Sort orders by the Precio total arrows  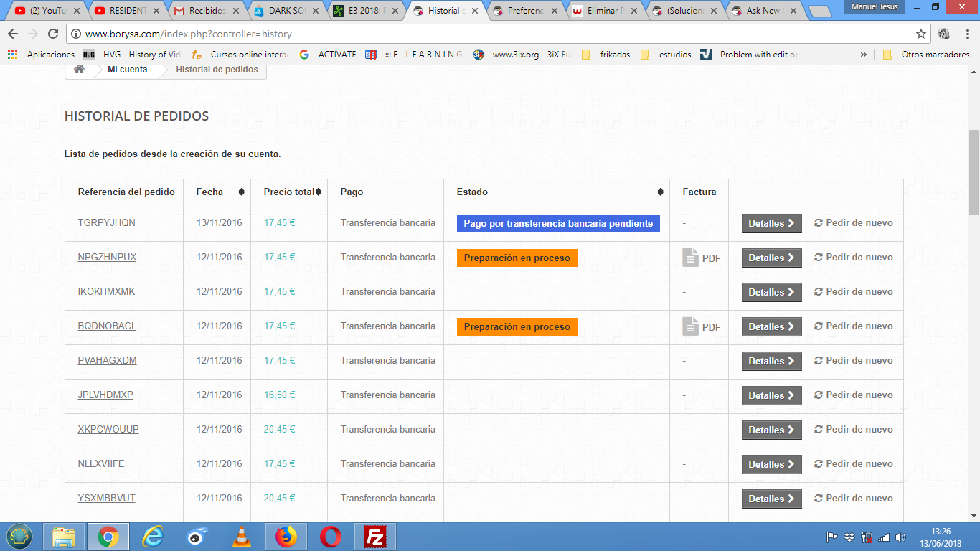point(318,192)
